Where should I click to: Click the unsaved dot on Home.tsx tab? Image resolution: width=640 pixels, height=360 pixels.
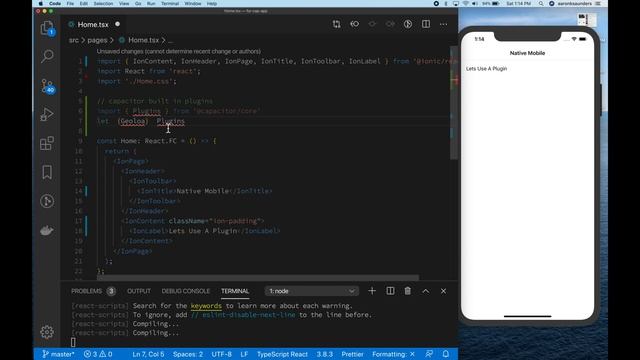pos(118,24)
